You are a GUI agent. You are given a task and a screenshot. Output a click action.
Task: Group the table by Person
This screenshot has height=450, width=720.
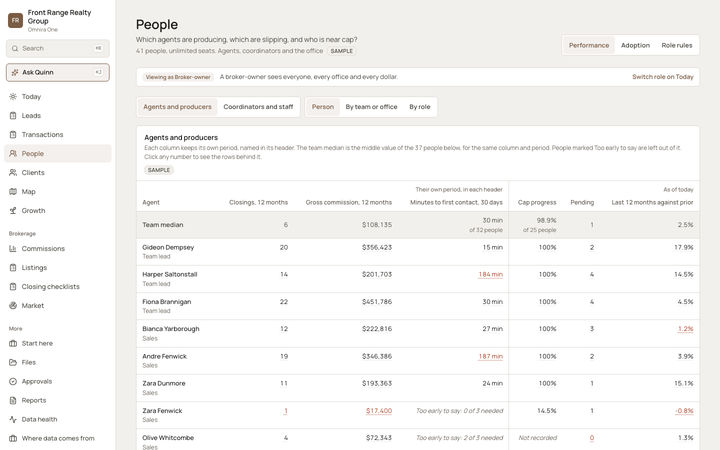(x=323, y=107)
